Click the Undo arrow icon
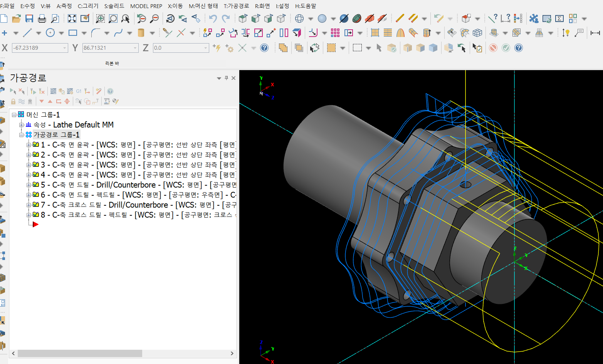Viewport: 603px width, 364px height. point(213,18)
